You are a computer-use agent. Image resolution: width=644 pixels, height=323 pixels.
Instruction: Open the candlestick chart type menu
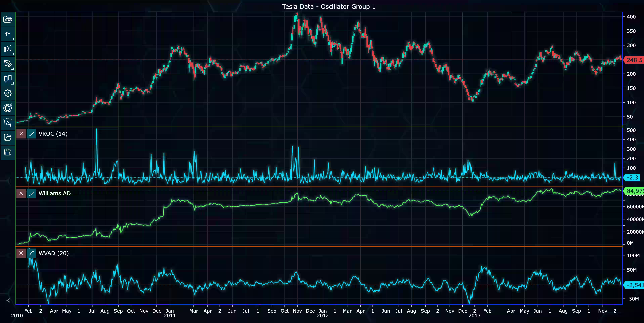coord(8,49)
